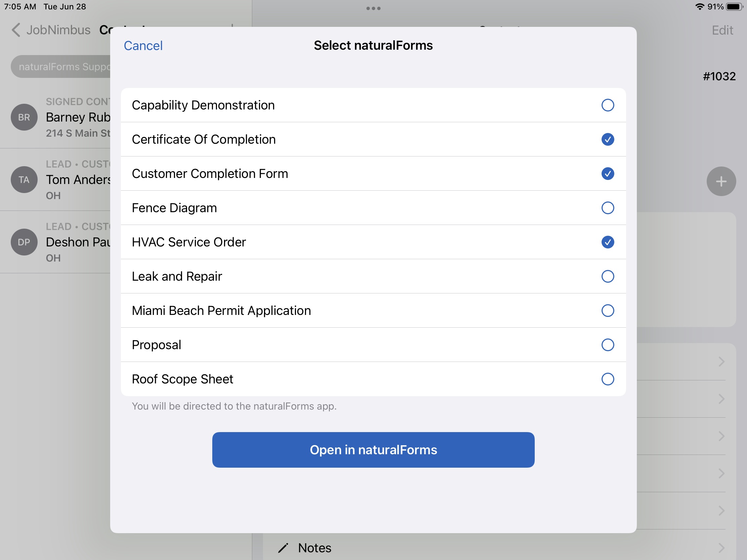Tap Open in naturalForms button
747x560 pixels.
tap(373, 450)
